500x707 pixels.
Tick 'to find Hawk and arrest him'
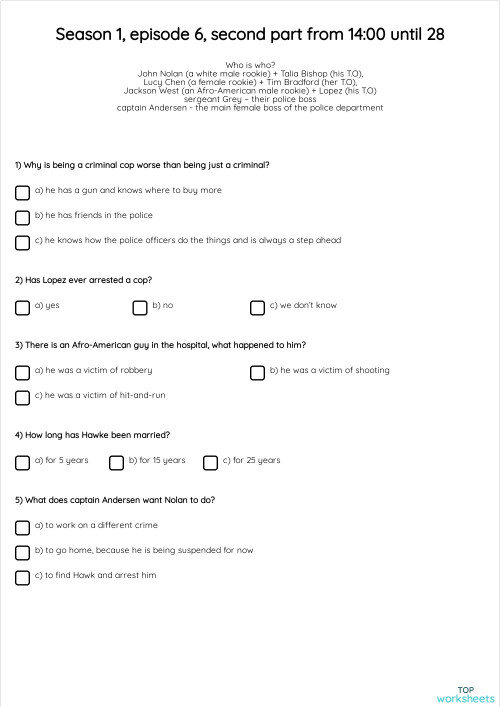coord(22,578)
